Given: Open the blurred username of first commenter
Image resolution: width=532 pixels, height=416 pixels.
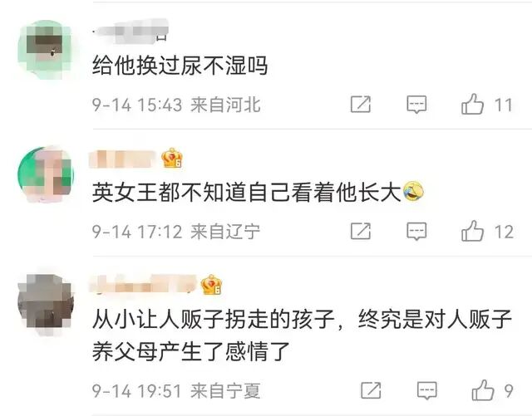Looking at the screenshot, I should [131, 32].
